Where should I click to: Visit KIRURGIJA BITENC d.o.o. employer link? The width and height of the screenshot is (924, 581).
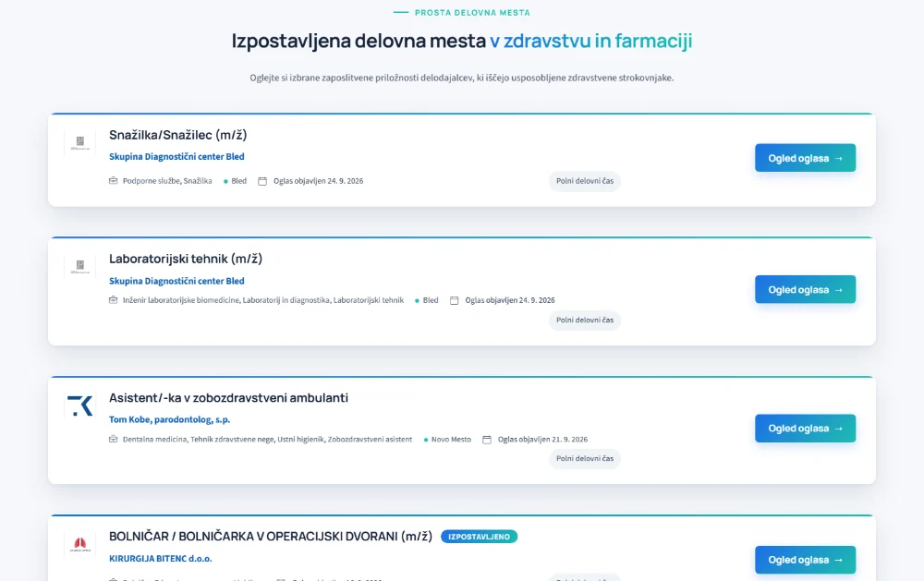click(160, 559)
